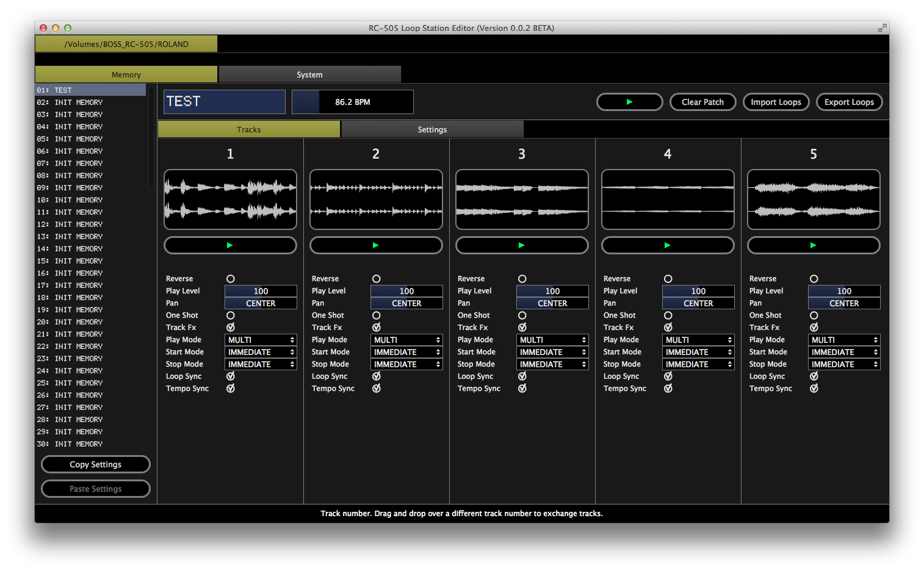Open Play Mode dropdown on track 3

pos(552,340)
